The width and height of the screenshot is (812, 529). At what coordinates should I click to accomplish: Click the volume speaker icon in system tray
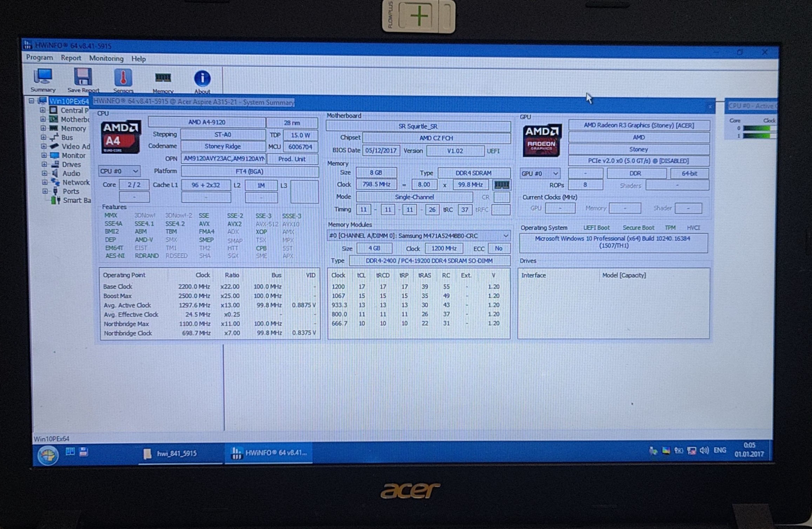(x=704, y=450)
